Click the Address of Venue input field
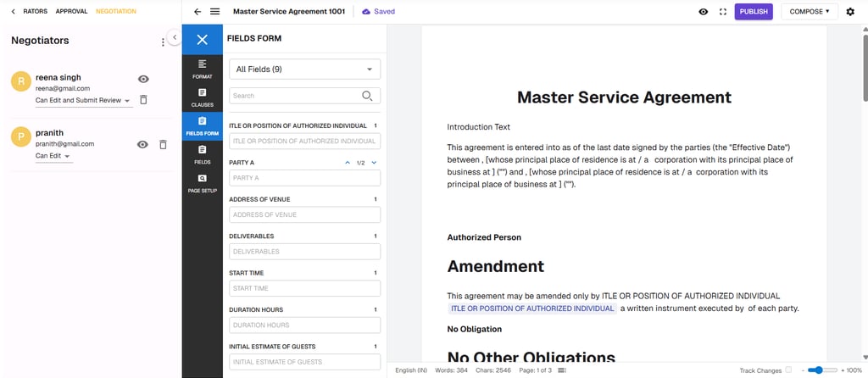Screen dimensions: 868x378 [305, 214]
